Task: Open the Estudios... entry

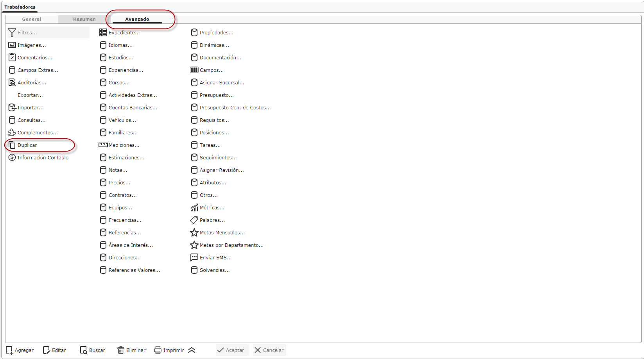Action: click(121, 57)
